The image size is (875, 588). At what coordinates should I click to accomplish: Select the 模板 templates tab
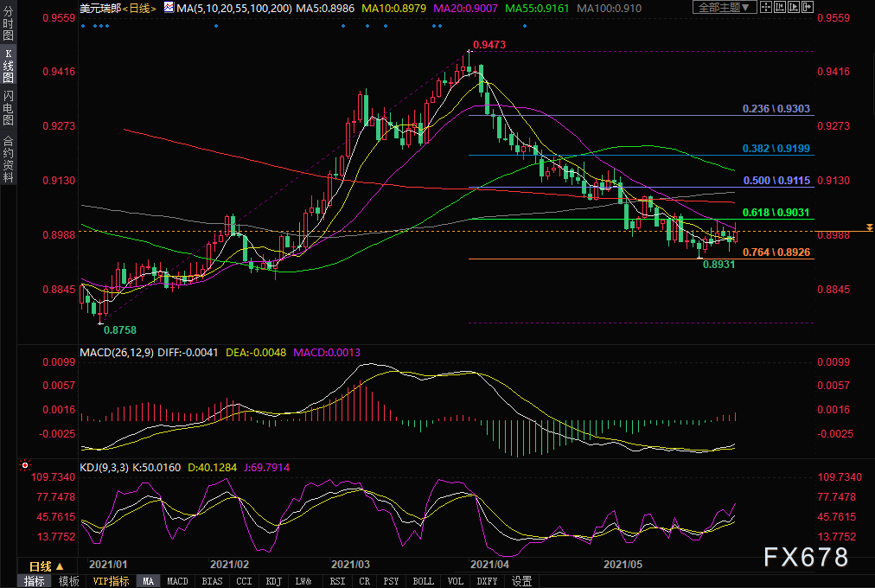coord(68,581)
